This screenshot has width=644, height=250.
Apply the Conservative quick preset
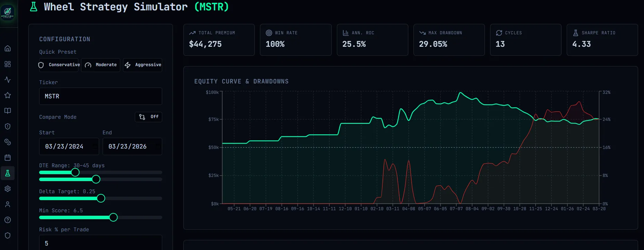pyautogui.click(x=59, y=65)
